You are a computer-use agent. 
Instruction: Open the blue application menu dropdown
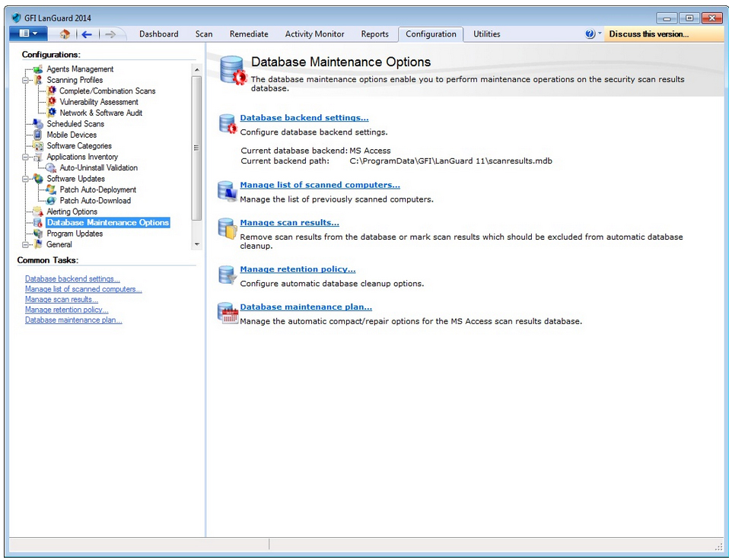pos(27,33)
